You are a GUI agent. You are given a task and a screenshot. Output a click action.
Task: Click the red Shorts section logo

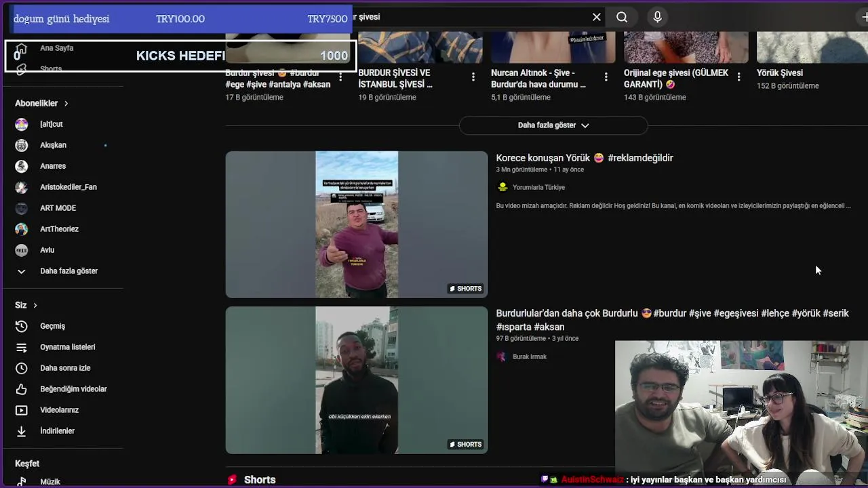(233, 480)
